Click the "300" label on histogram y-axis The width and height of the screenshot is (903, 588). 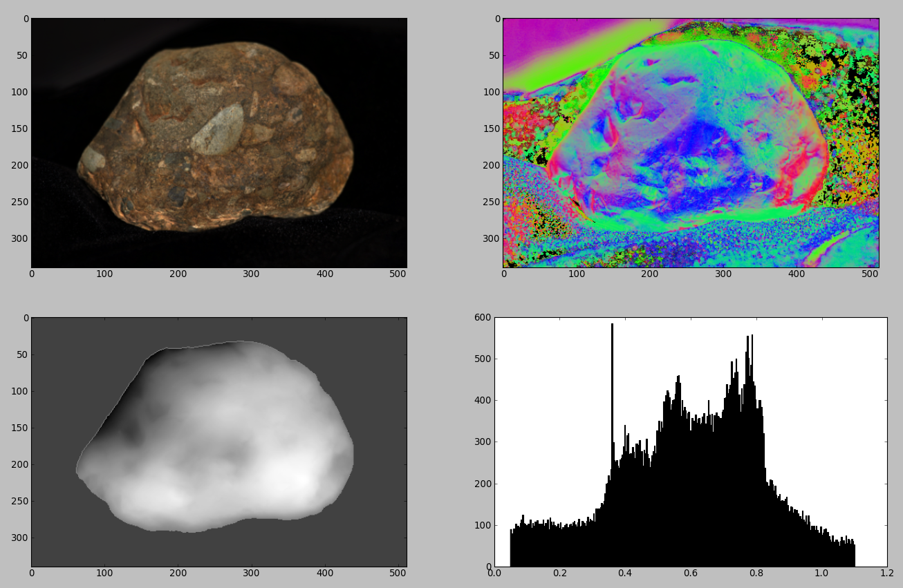pos(482,442)
